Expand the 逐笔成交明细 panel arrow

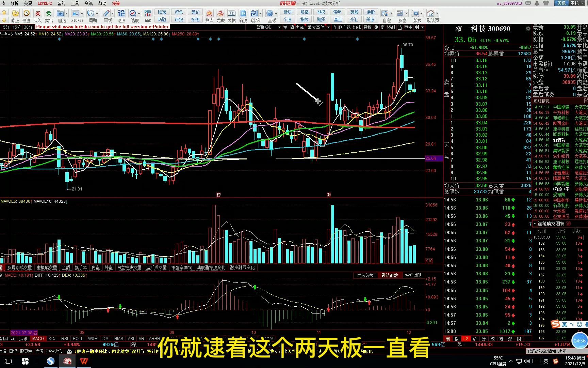[535, 224]
